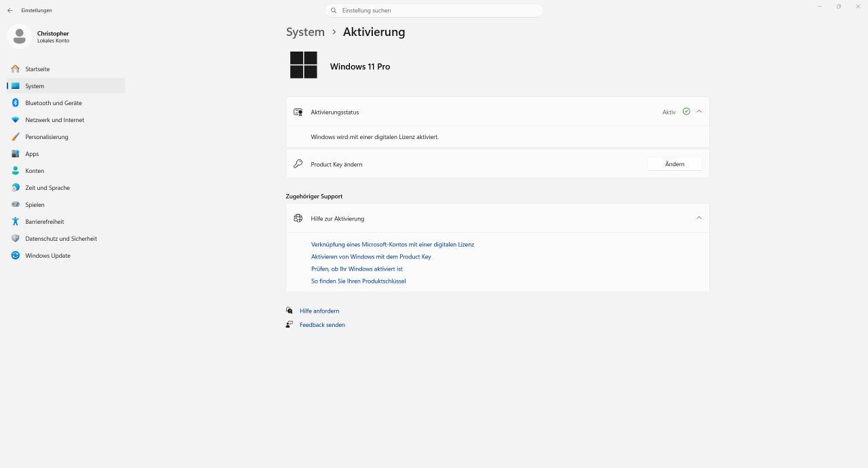868x468 pixels.
Task: Click the Bluetooth und Geräte icon
Action: tap(15, 103)
